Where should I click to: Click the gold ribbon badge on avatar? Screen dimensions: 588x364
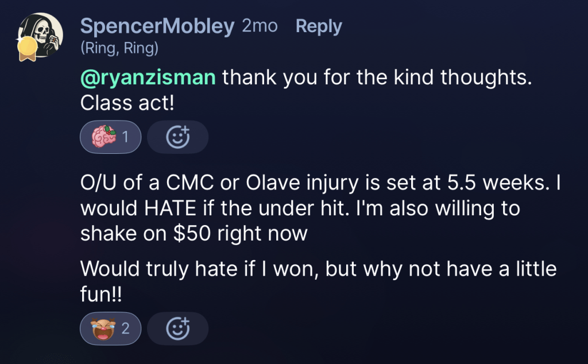(26, 49)
